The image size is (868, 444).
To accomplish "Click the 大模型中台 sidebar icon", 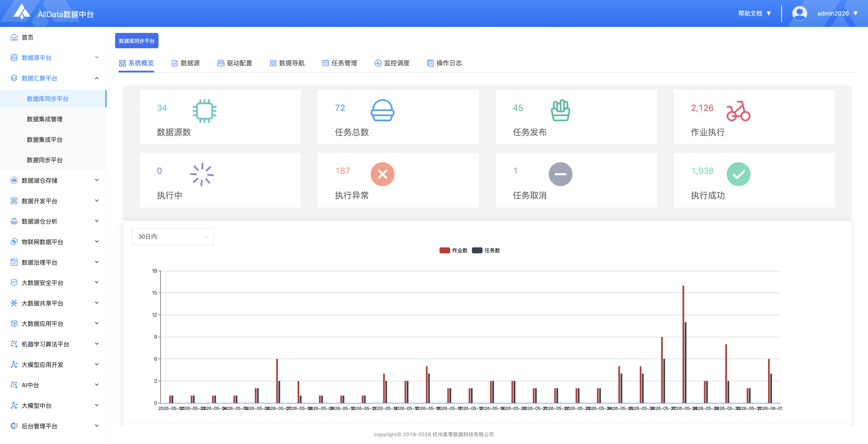I will (x=14, y=405).
